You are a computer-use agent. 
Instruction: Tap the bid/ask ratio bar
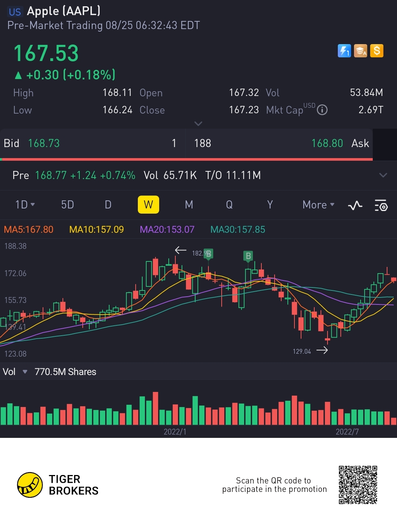coord(186,159)
